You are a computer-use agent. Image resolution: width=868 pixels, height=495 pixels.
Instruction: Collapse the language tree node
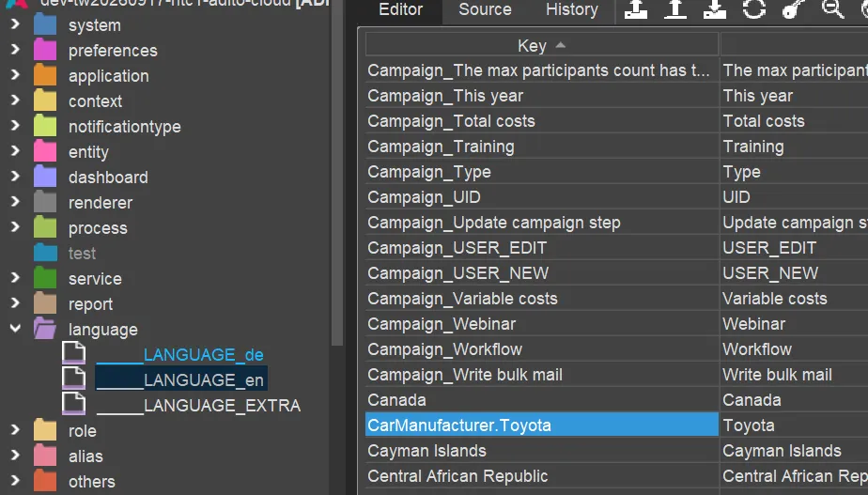15,329
